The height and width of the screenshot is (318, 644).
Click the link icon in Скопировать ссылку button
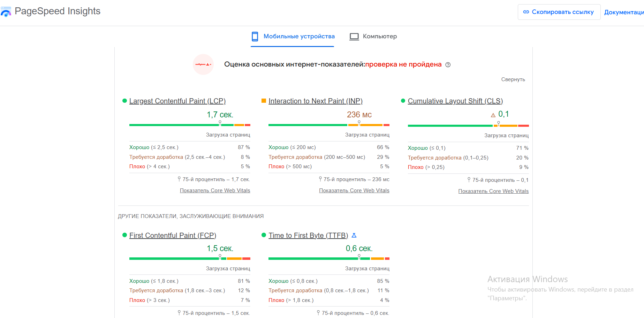(526, 12)
